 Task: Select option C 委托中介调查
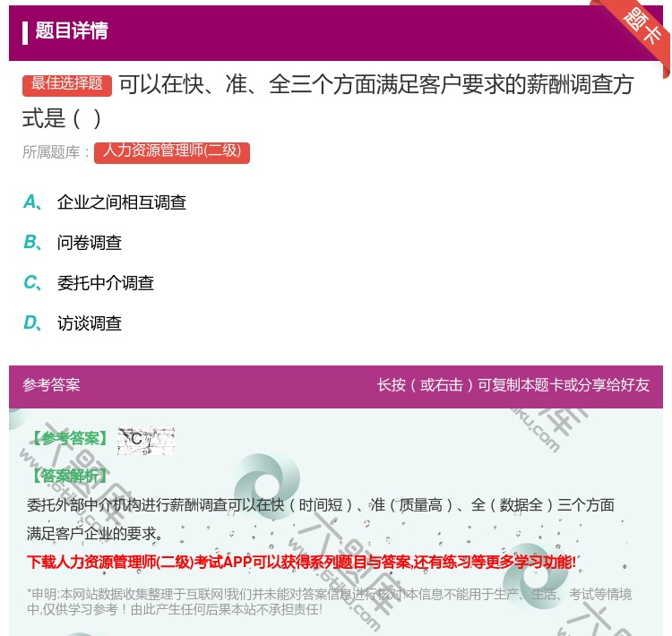89,283
